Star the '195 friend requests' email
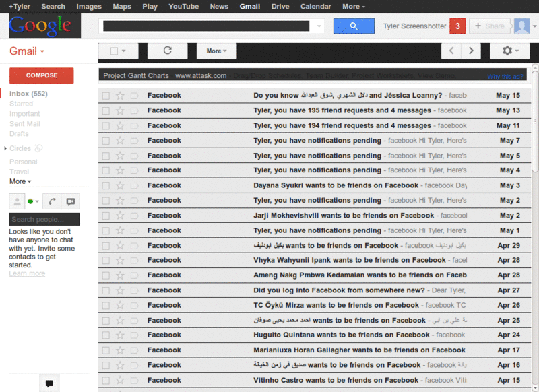 [x=120, y=110]
